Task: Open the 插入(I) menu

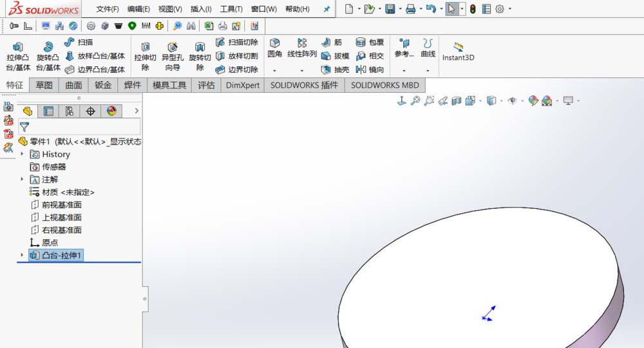Action: coord(201,8)
